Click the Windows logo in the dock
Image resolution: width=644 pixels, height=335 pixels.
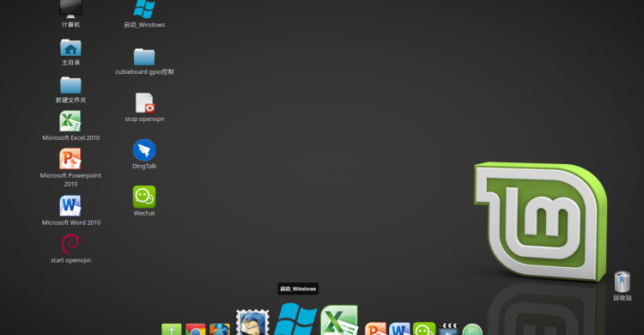tap(295, 319)
